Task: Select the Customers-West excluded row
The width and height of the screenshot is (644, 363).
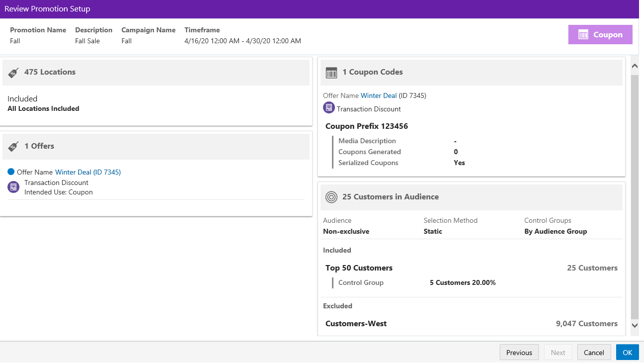Action: pos(472,324)
